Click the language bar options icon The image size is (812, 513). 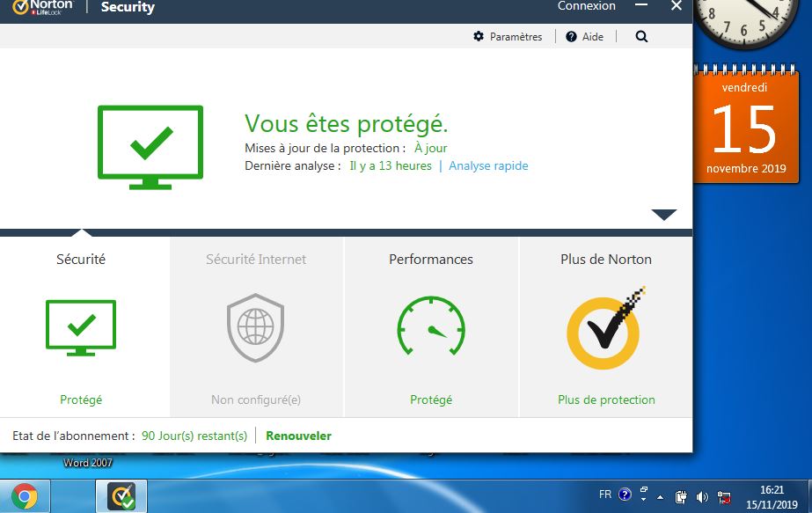644,494
